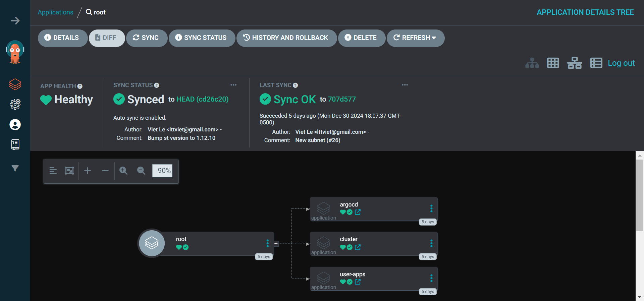Click "Auto sync is enabled." text
The image size is (644, 301).
(x=140, y=118)
